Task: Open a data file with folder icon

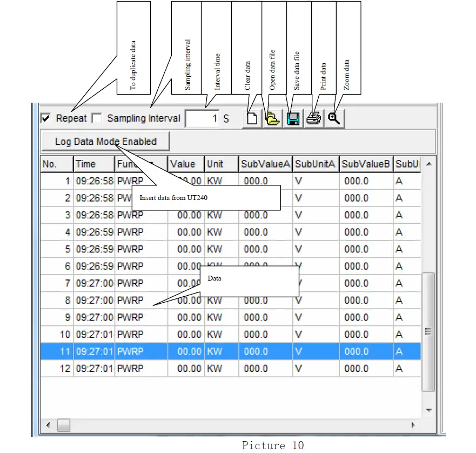Action: (273, 118)
